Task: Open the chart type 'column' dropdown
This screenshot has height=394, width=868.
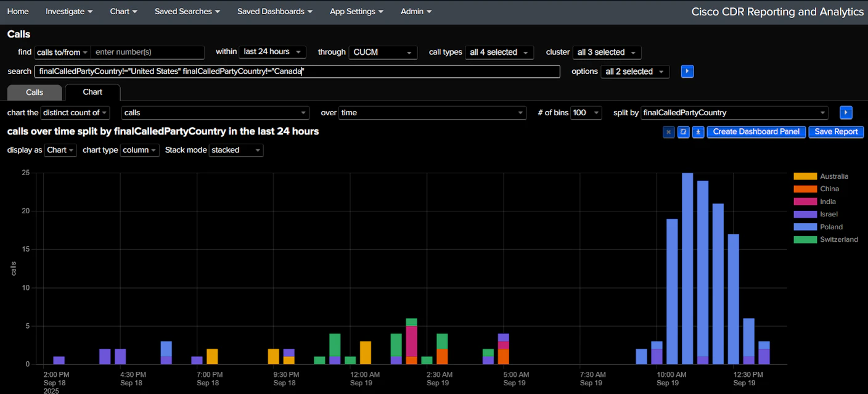Action: point(139,150)
